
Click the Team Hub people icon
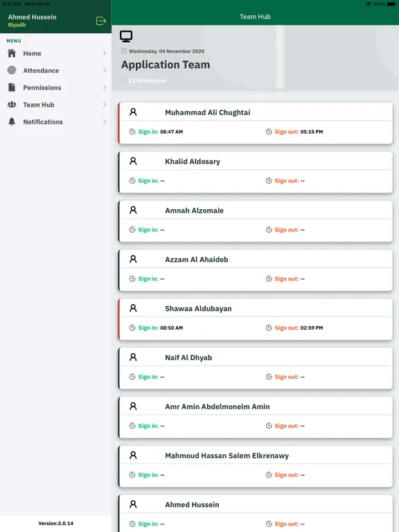click(x=12, y=105)
